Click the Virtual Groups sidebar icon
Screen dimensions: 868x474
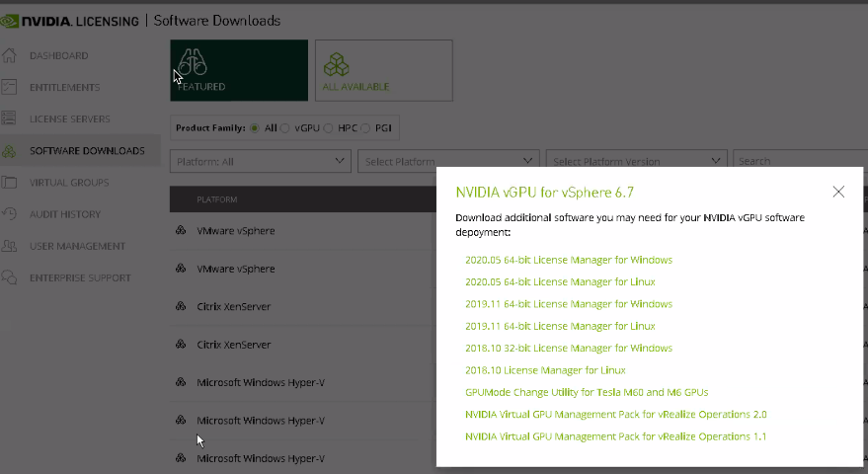[x=9, y=182]
